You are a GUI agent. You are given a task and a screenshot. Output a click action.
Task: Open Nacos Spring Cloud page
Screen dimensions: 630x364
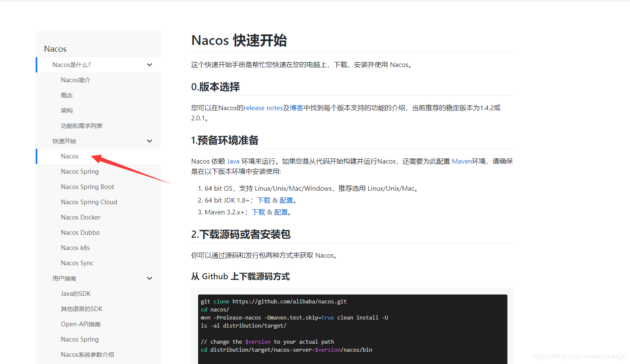coord(89,202)
